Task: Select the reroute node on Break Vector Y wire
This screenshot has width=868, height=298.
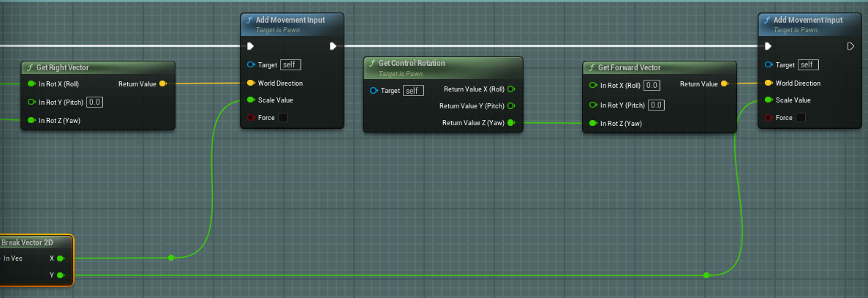Action: point(706,275)
